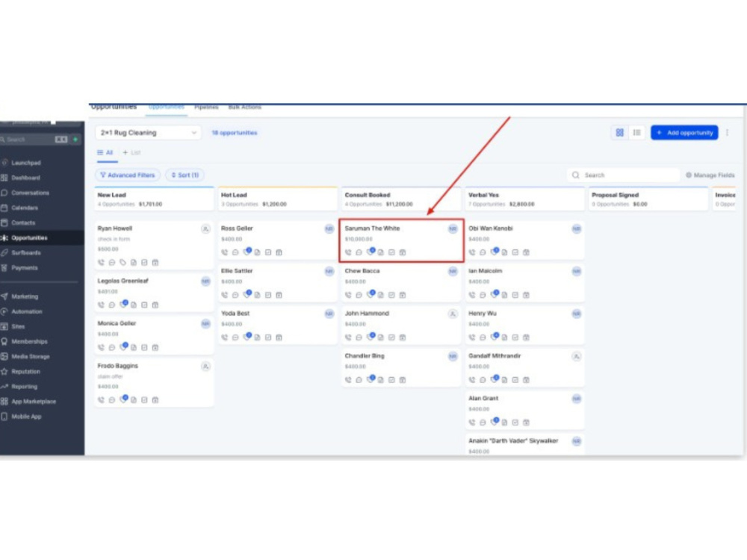Click the tag icon on Alan Grant card
The image size is (747, 560).
click(495, 421)
